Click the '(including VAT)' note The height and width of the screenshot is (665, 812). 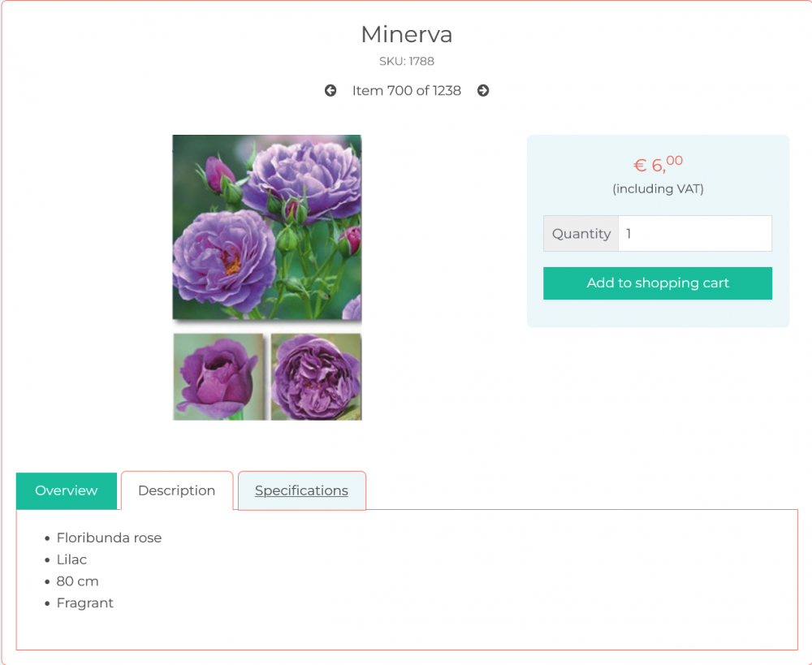658,188
